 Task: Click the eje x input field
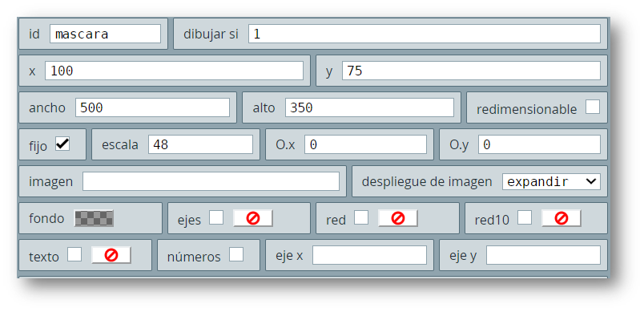click(369, 255)
